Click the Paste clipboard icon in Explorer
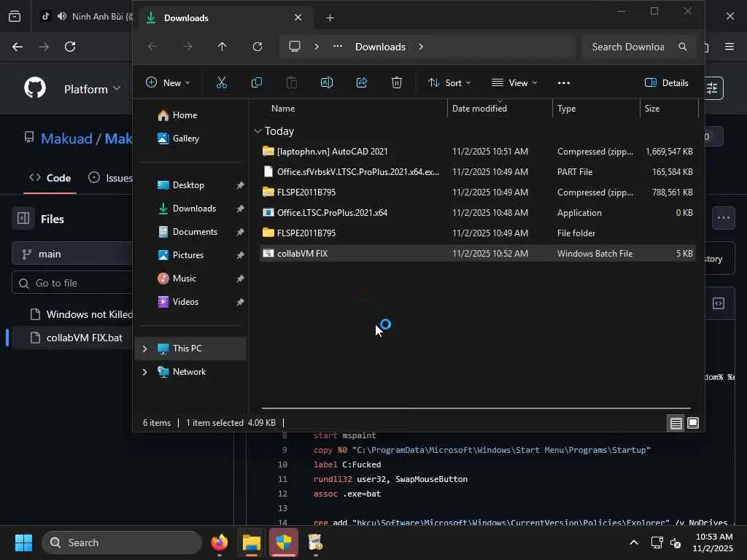This screenshot has width=747, height=560. click(x=292, y=82)
